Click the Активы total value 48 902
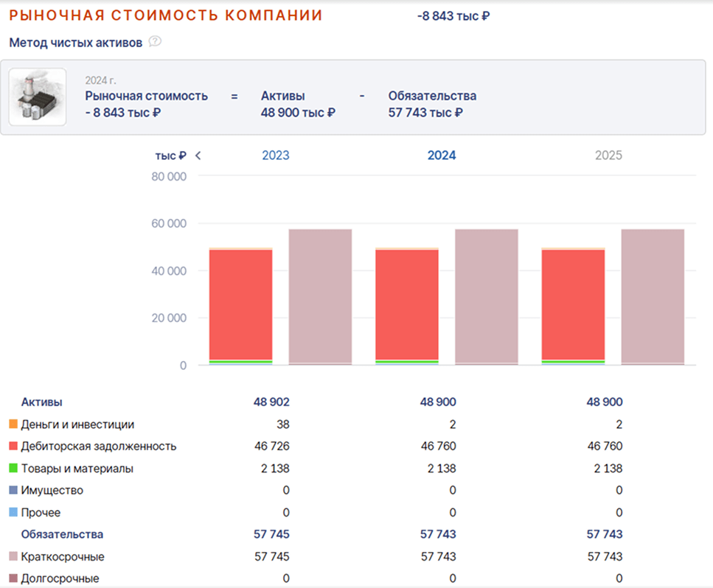Screen dimensions: 713x588 click(x=271, y=402)
